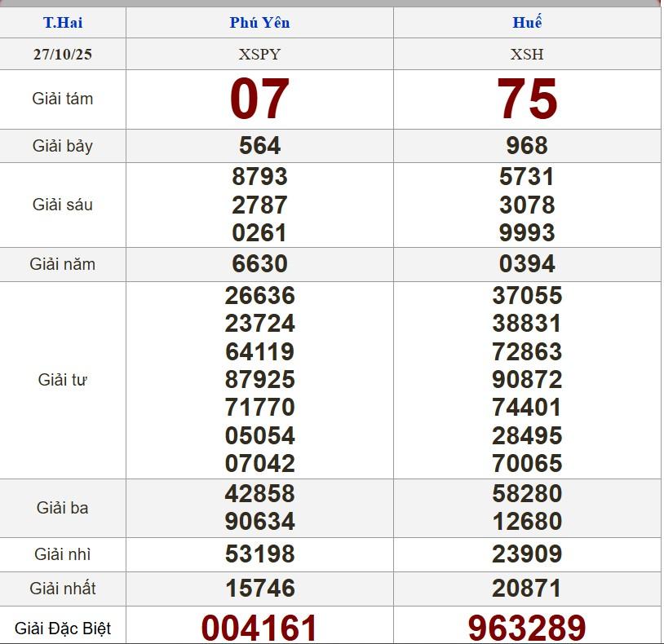Open the Phú Yên province link
This screenshot has height=644, width=664.
259,22
